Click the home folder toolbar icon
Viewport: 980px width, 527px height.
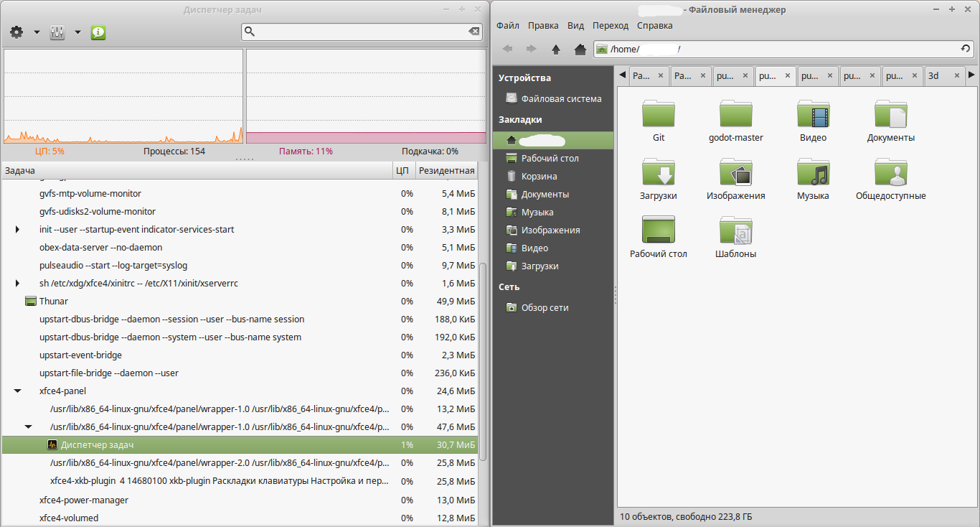[x=580, y=49]
